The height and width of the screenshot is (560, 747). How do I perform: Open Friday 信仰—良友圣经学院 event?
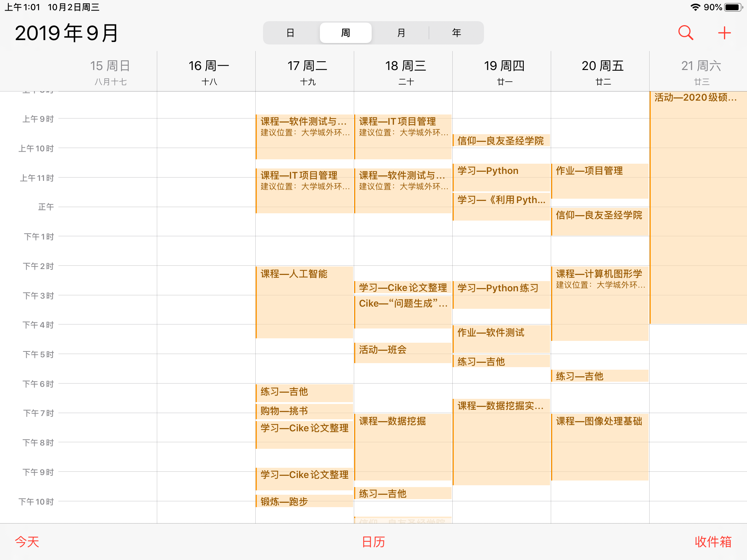600,222
